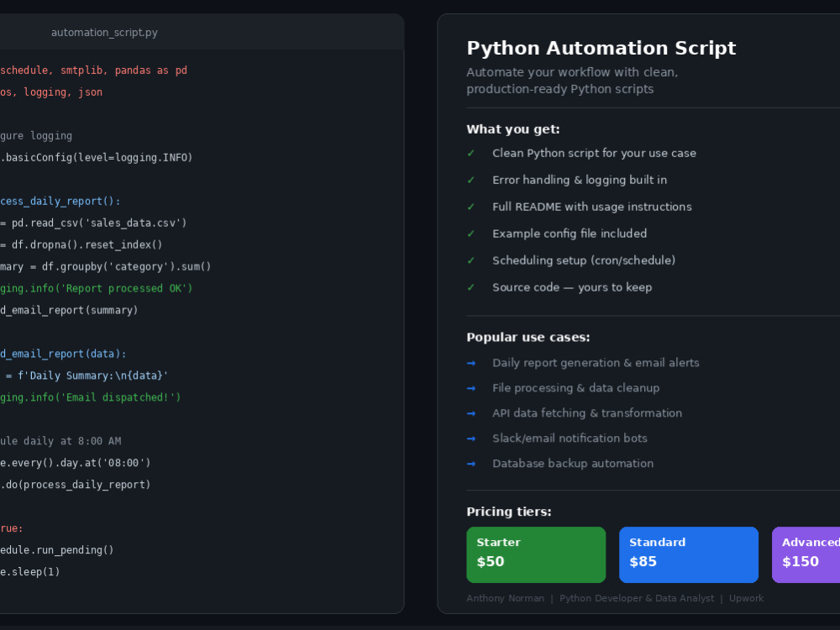Click 'Database backup automation'
The width and height of the screenshot is (840, 630).
click(573, 464)
